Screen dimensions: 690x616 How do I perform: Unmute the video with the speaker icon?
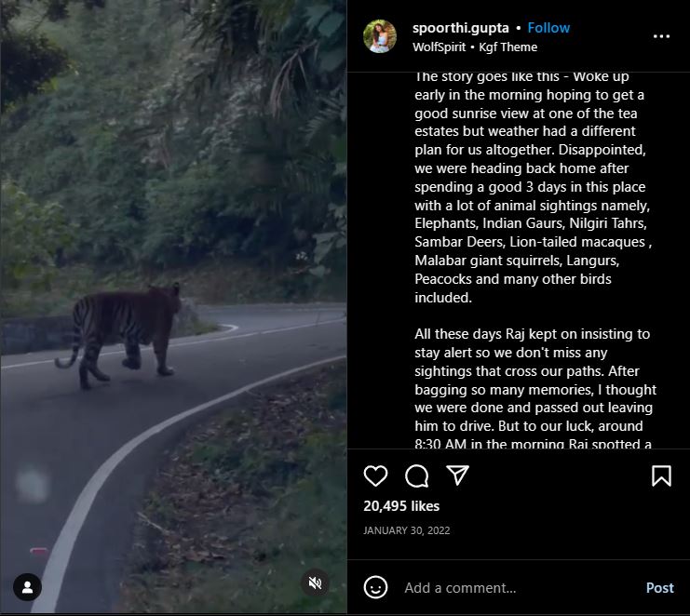pyautogui.click(x=316, y=583)
